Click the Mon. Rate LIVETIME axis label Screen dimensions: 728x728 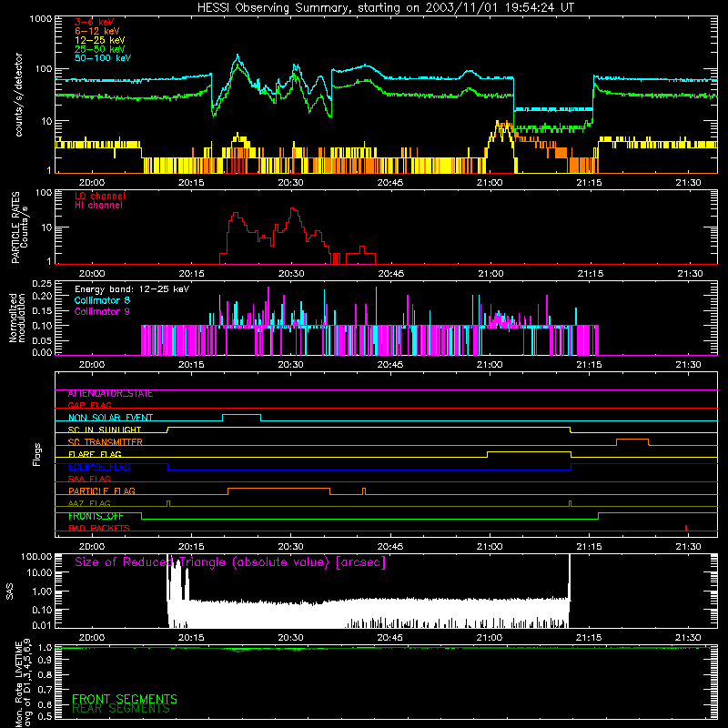coord(23,682)
